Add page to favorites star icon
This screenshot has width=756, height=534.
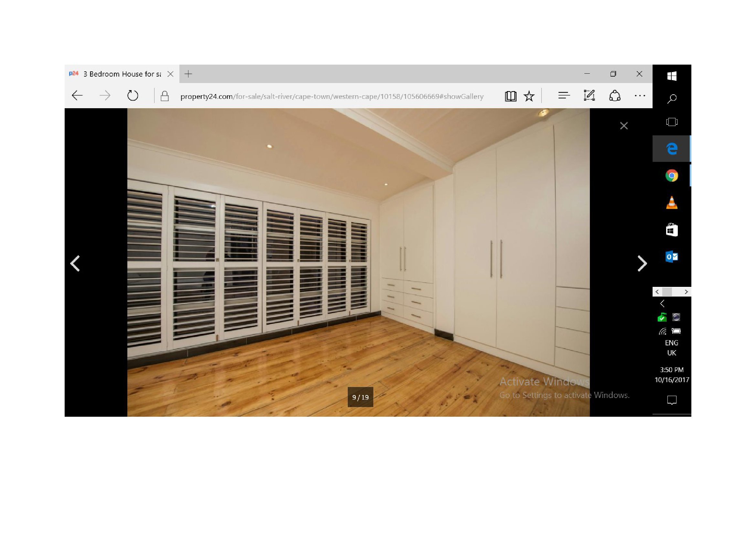529,96
